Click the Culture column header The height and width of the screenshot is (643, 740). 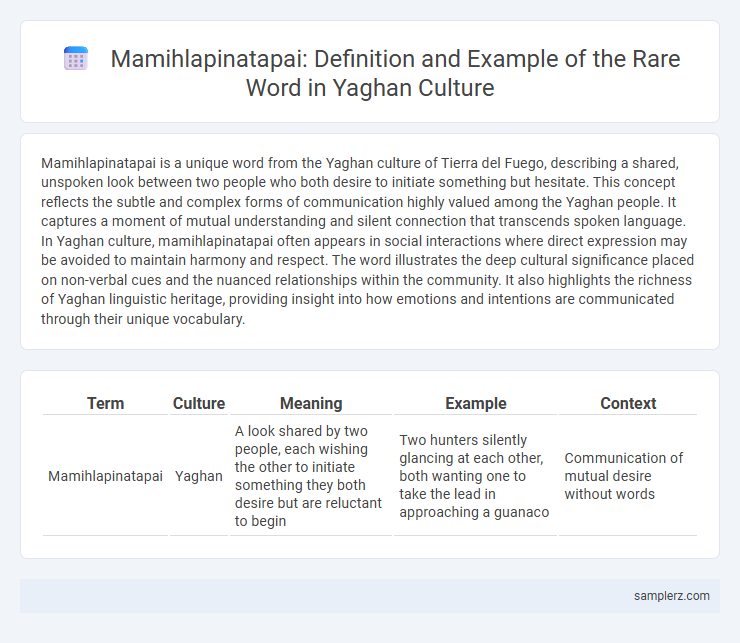tap(199, 403)
